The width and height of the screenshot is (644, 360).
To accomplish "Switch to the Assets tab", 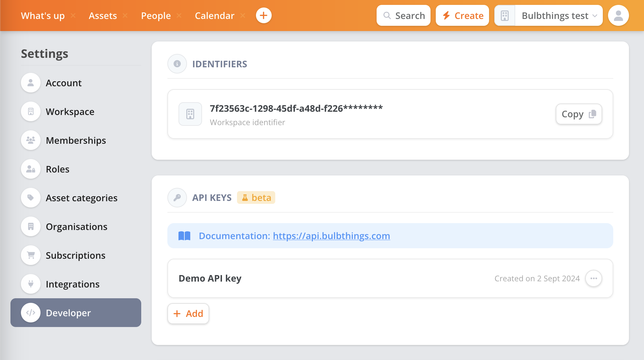I will point(103,16).
